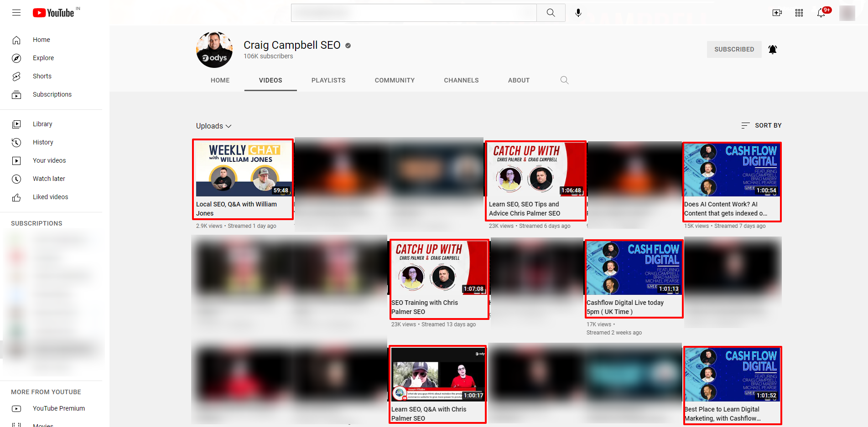Switch to CHANNELS tab
The width and height of the screenshot is (868, 427).
coord(462,80)
